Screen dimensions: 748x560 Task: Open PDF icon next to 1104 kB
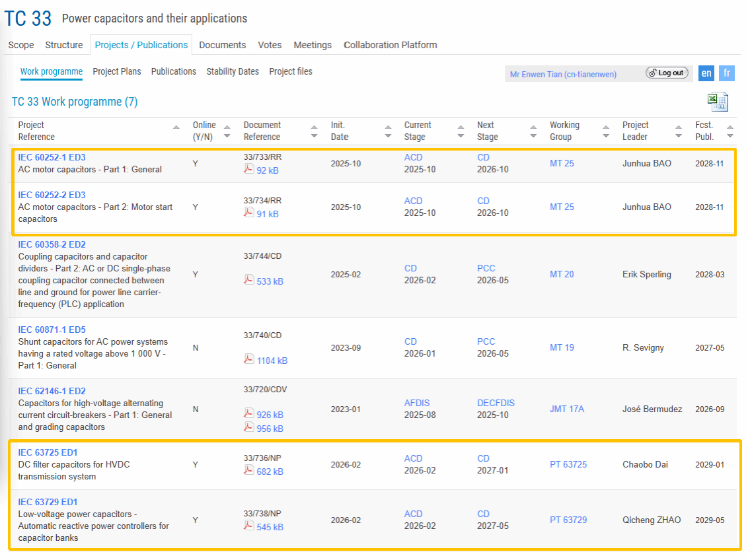(248, 359)
